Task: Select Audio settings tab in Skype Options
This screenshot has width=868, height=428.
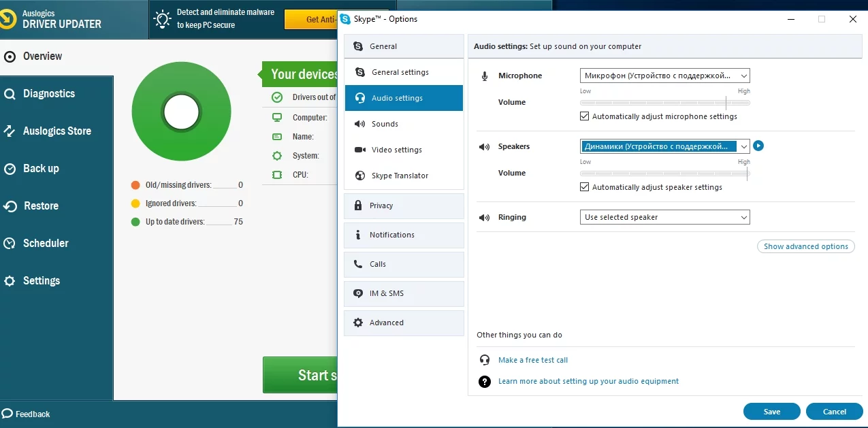Action: tap(404, 98)
